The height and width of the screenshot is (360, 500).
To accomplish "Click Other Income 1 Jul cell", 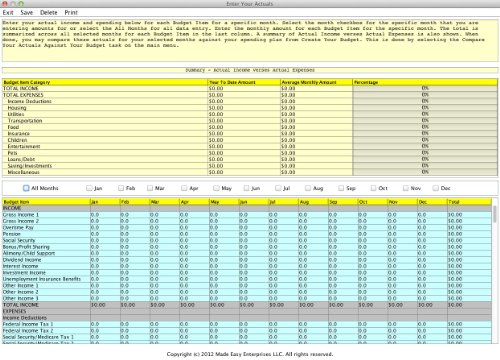I will tap(283, 285).
